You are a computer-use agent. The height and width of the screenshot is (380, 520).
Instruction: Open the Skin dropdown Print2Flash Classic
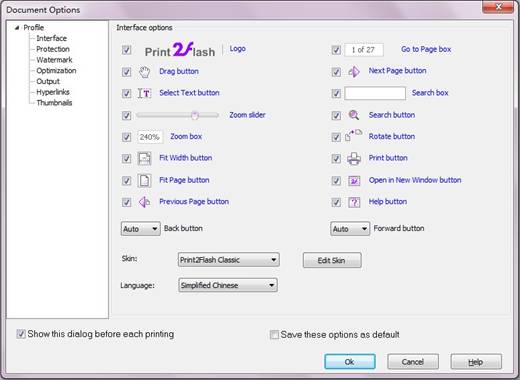tap(229, 260)
